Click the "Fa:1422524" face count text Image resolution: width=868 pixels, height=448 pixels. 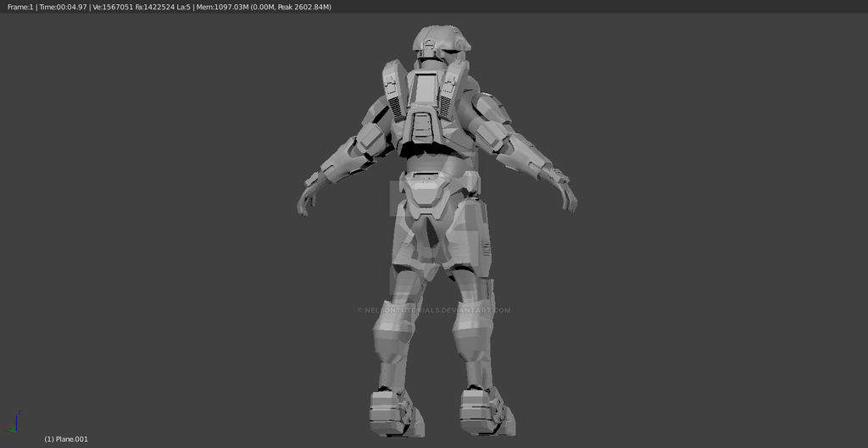click(155, 7)
